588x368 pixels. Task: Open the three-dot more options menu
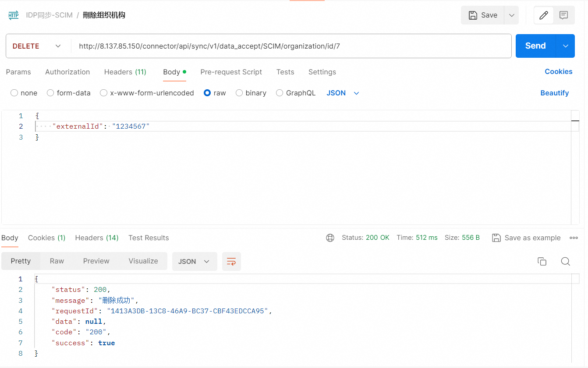[x=574, y=238]
